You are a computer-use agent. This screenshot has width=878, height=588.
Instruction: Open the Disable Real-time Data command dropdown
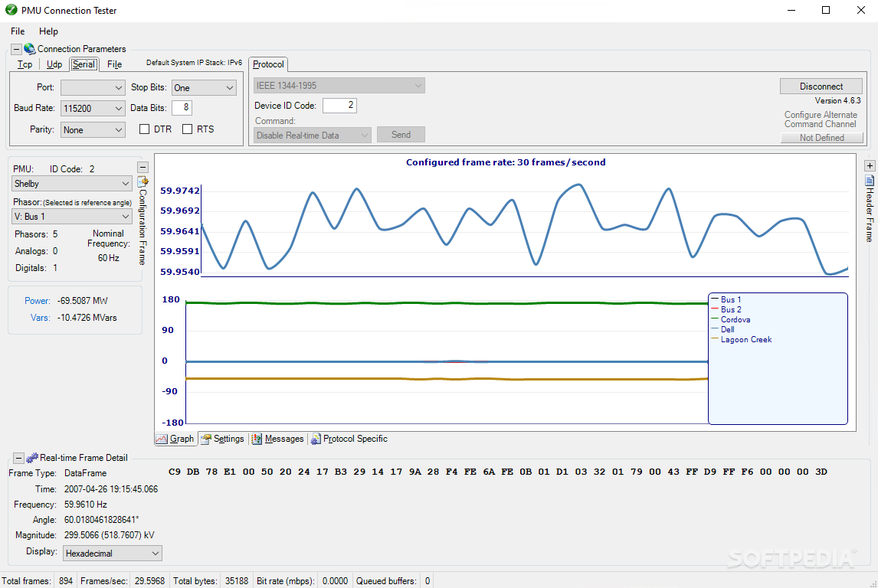(x=313, y=136)
